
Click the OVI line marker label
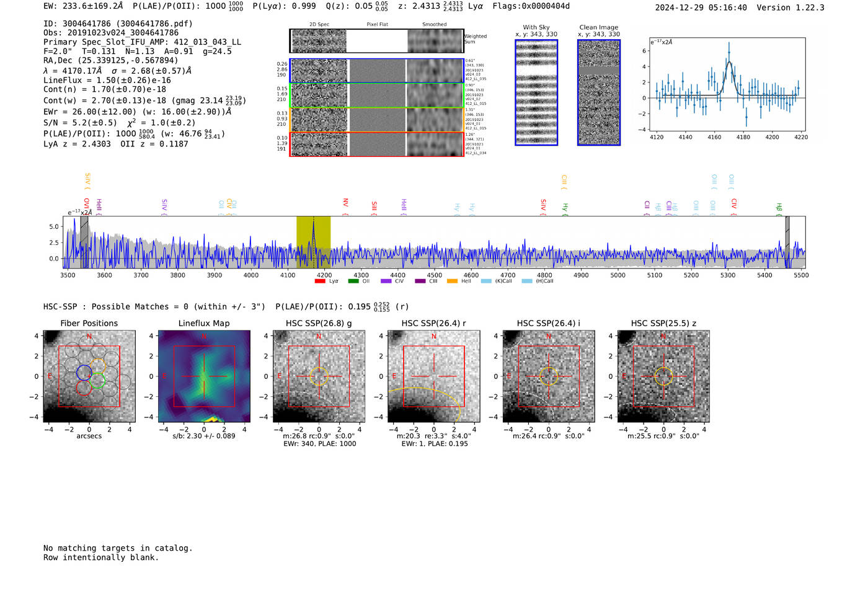(86, 205)
